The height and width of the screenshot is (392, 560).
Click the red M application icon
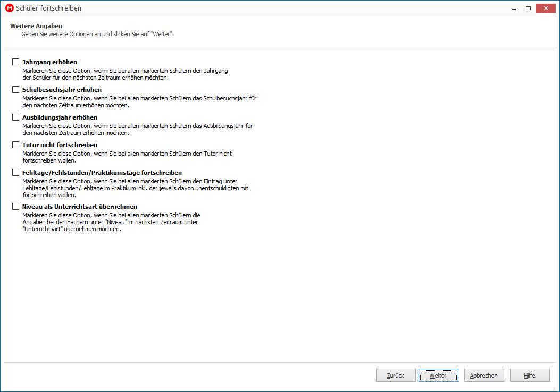(x=10, y=8)
